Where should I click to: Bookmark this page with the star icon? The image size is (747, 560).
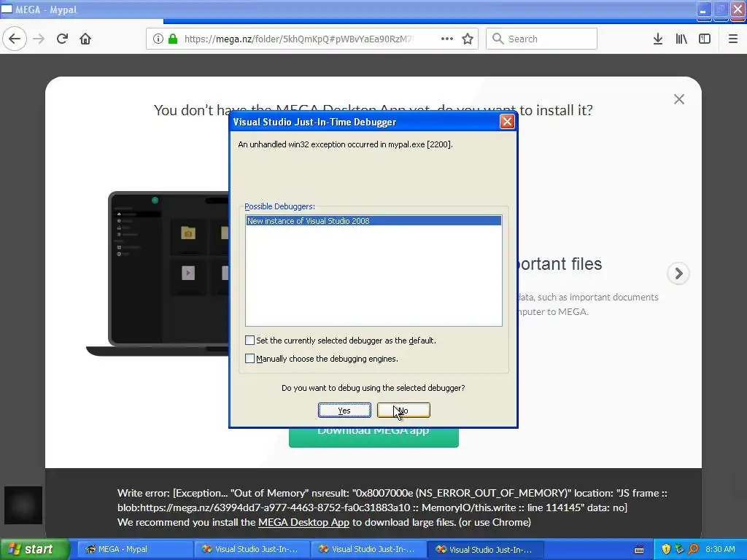[468, 39]
